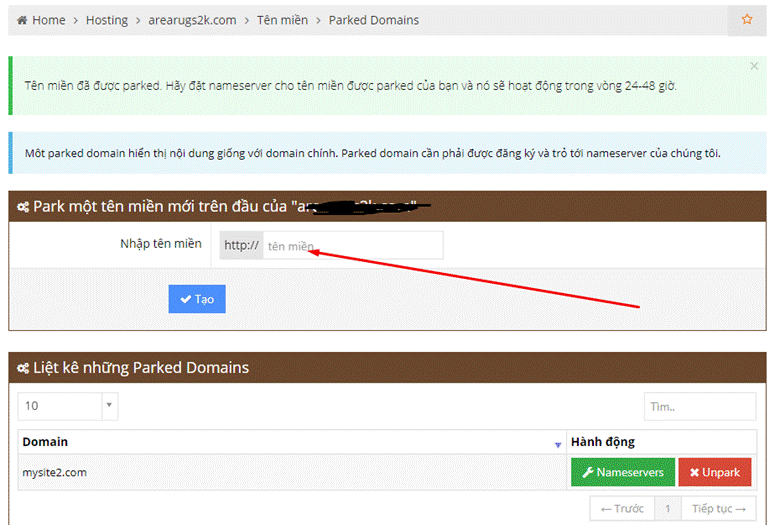Click the cogs icon in Park panel header
780x525 pixels.
coord(23,207)
